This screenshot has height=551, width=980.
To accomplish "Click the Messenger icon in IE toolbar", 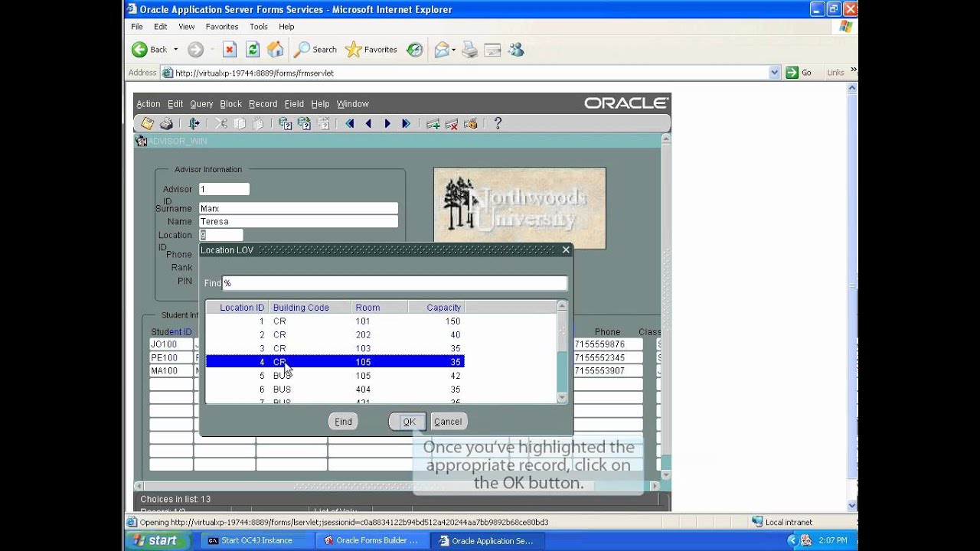I will 516,50.
